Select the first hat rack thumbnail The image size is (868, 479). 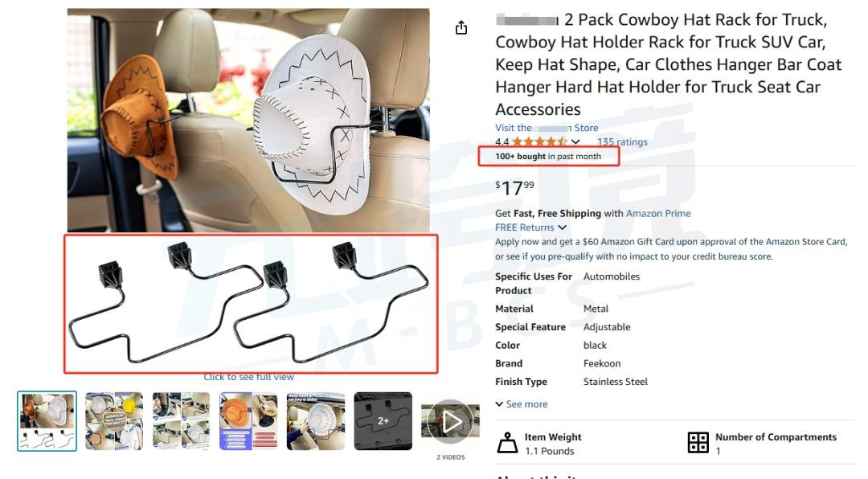[47, 421]
